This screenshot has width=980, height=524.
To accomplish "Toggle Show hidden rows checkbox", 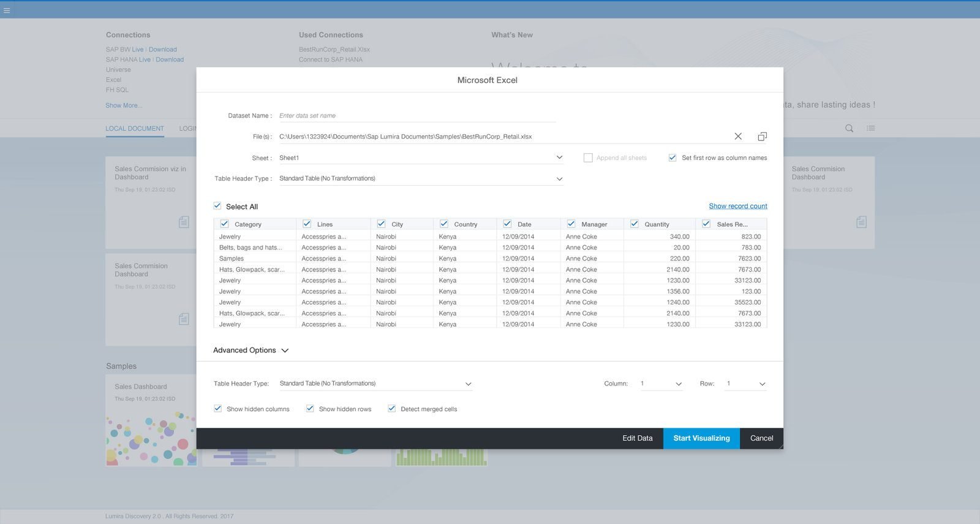I will (x=310, y=408).
